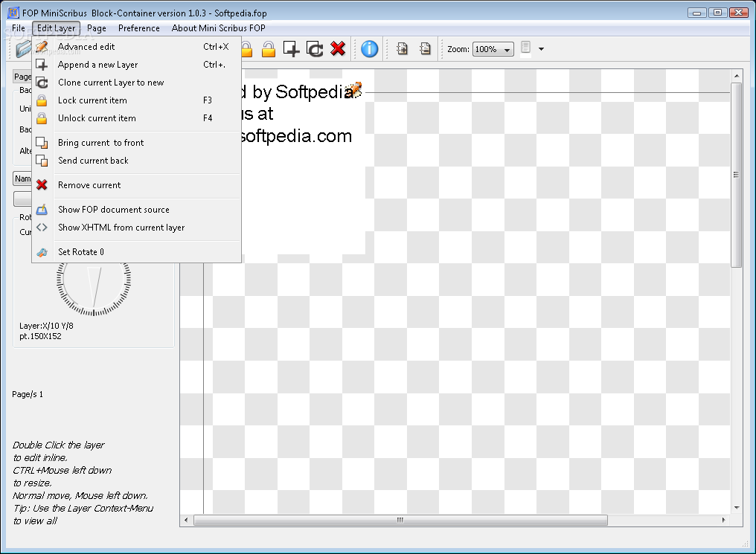
Task: Select Unlock current item menu entry
Action: (136, 118)
